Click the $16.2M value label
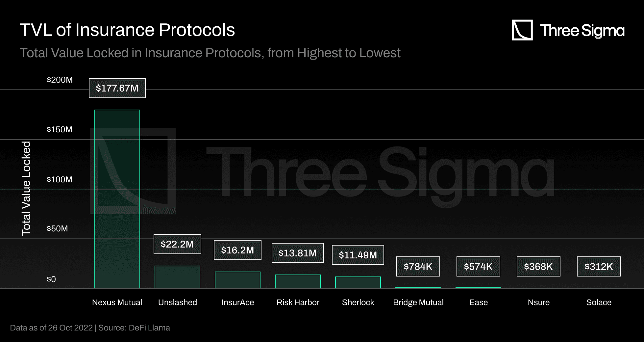 [237, 250]
